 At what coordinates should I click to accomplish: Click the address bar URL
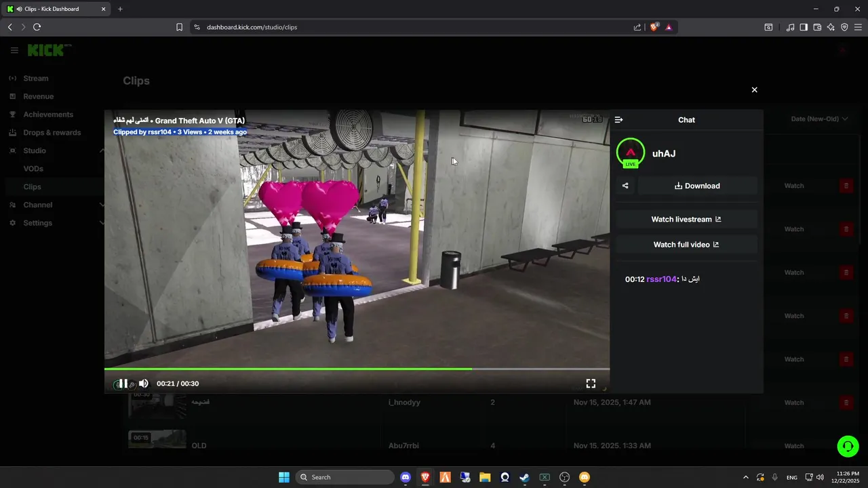[252, 27]
